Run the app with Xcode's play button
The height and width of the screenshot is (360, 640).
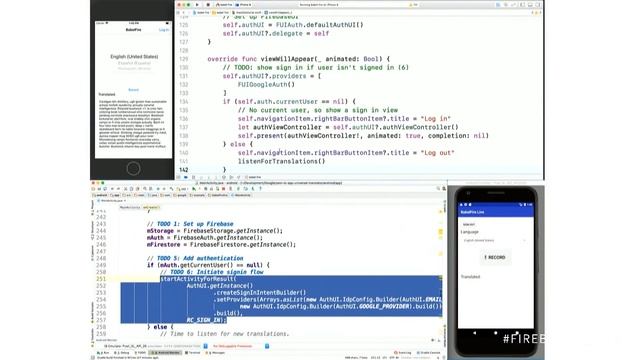(x=197, y=4)
